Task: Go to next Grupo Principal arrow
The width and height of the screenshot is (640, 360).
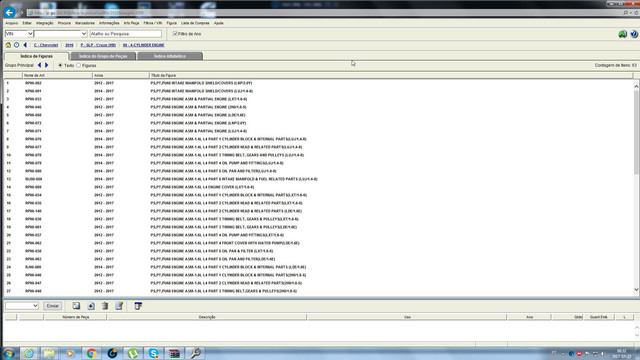Action: point(47,65)
